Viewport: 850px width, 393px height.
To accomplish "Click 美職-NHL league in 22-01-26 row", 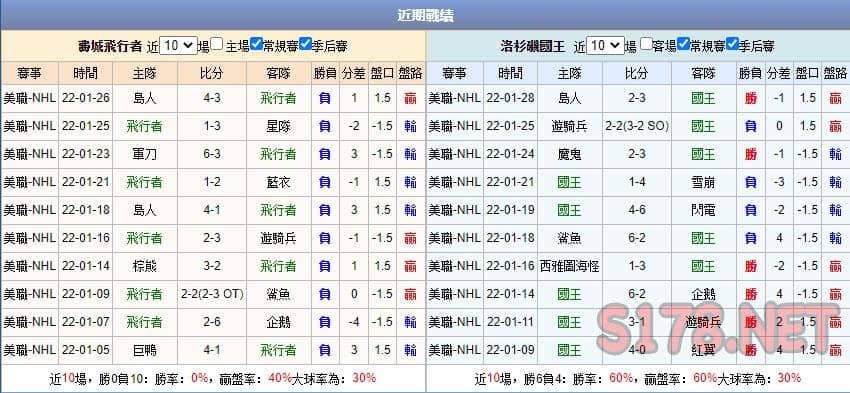I will tap(29, 98).
